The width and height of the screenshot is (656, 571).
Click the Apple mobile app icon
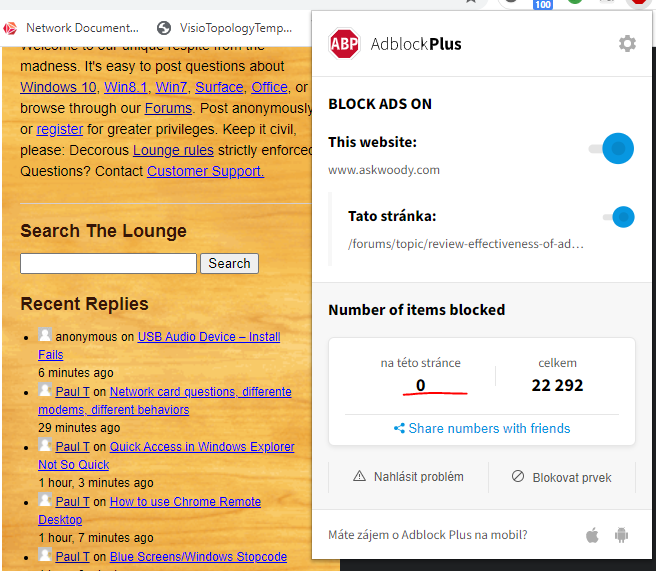pos(592,535)
